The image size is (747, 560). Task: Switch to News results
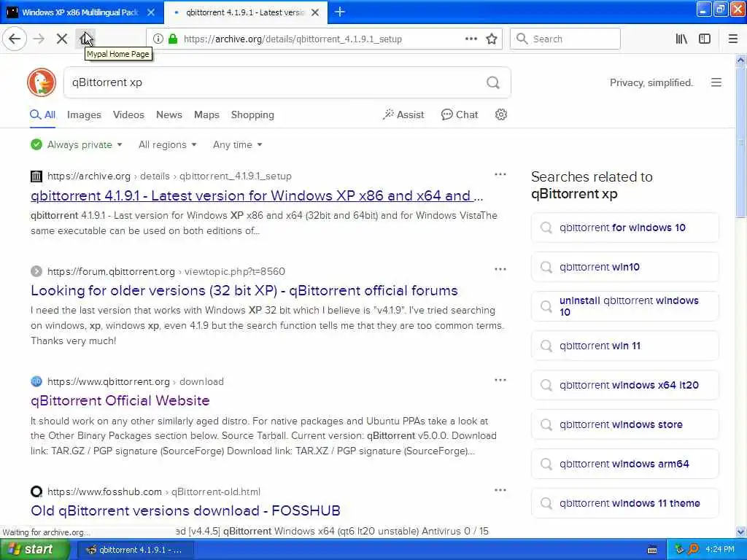[x=169, y=114]
